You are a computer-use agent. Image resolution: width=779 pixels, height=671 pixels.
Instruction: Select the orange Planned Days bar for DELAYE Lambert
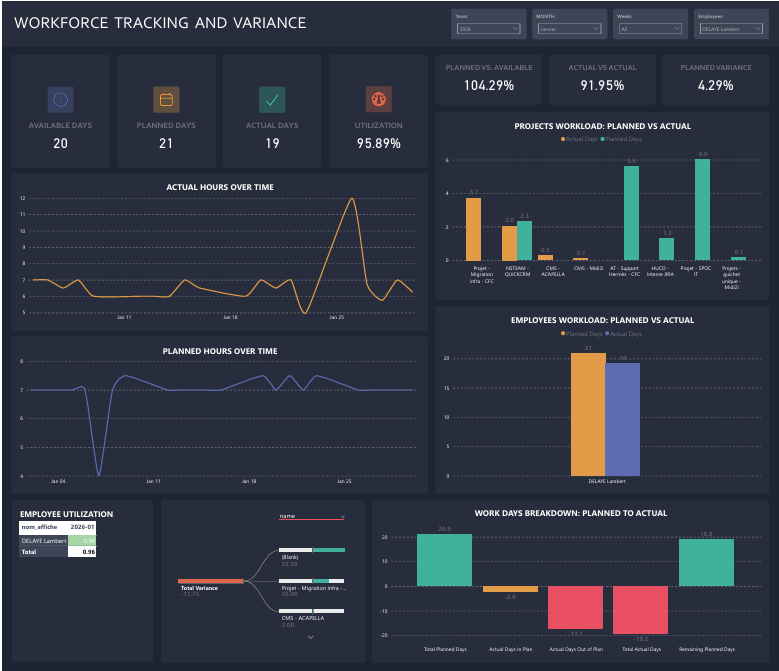[x=588, y=414]
